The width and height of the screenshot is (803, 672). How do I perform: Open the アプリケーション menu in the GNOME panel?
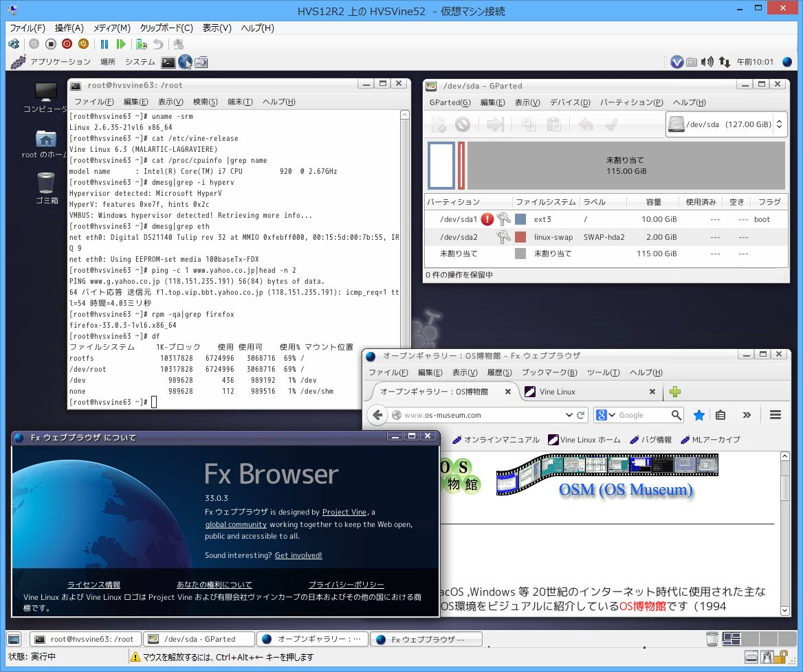pyautogui.click(x=60, y=62)
